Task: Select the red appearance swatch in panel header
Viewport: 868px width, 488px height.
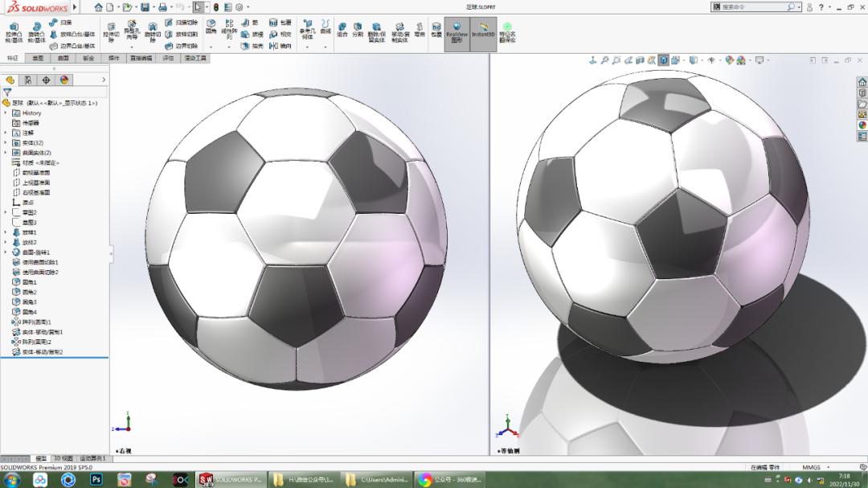Action: click(x=63, y=80)
